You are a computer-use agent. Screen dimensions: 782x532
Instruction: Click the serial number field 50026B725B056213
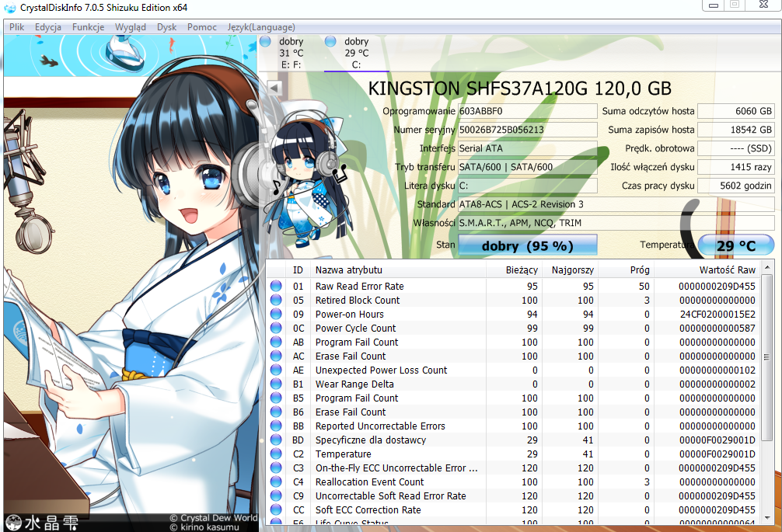click(528, 130)
